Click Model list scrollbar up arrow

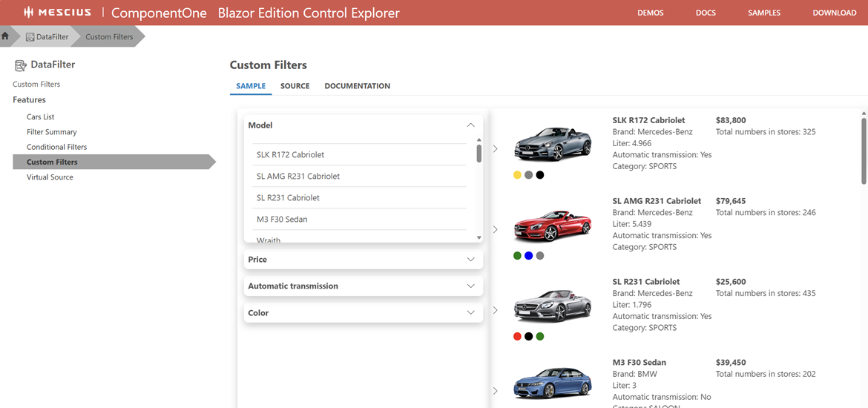[479, 140]
